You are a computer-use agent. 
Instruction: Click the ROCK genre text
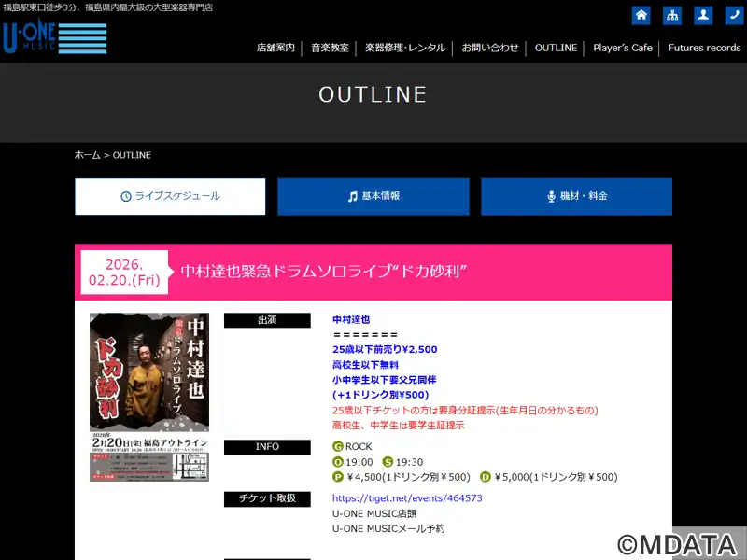(x=359, y=447)
